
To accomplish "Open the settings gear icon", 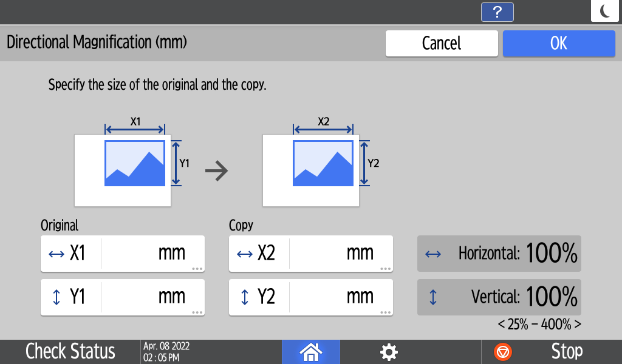I will (389, 351).
